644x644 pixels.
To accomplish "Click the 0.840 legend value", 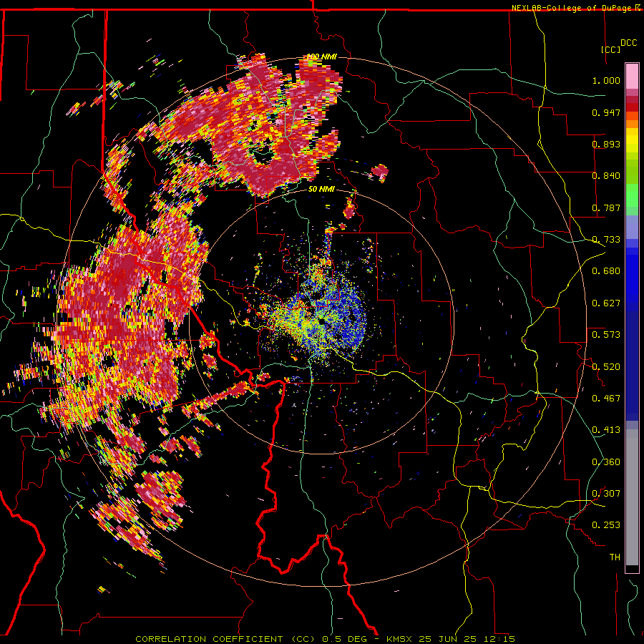I will click(x=606, y=176).
